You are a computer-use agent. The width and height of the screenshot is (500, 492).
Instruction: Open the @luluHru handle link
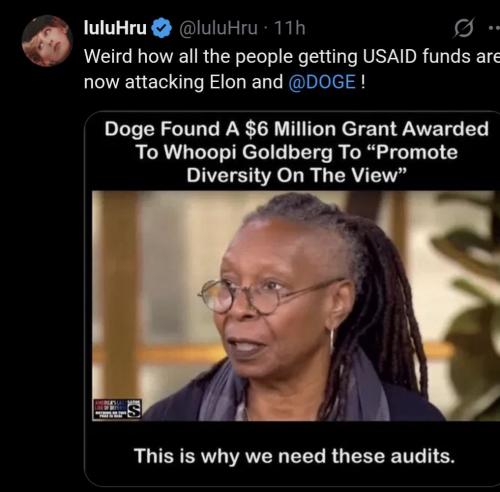218,28
